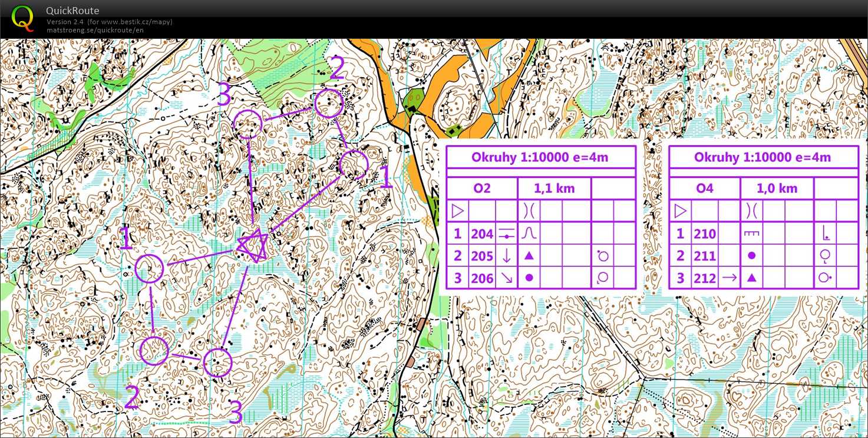Image resolution: width=868 pixels, height=438 pixels.
Task: Click the down arrow in control 205 row
Action: point(506,256)
